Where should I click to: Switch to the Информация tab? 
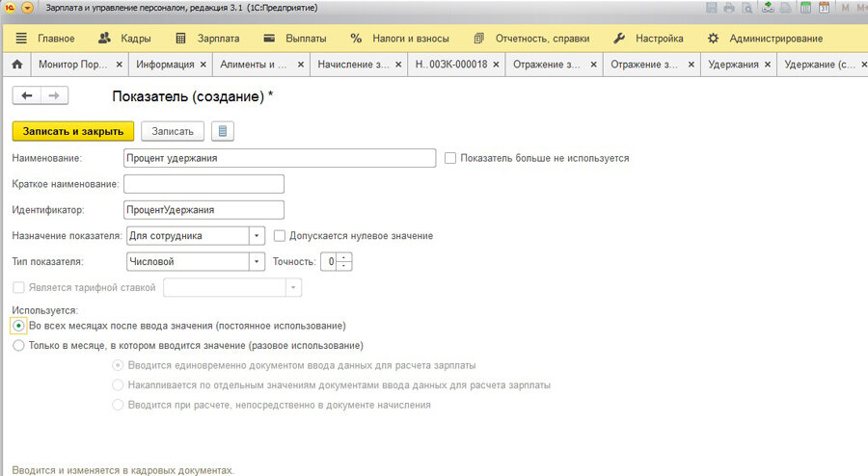tap(165, 65)
